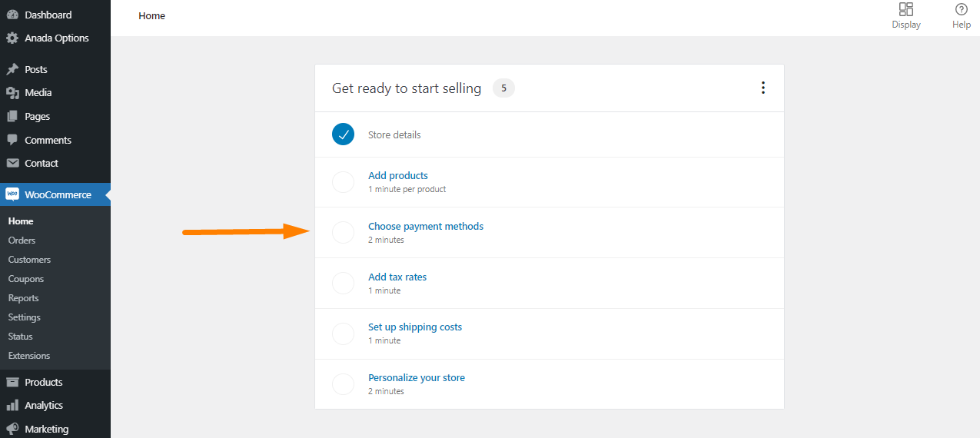Open the Media icon in the sidebar
Viewport: 980px width, 438px height.
[12, 92]
